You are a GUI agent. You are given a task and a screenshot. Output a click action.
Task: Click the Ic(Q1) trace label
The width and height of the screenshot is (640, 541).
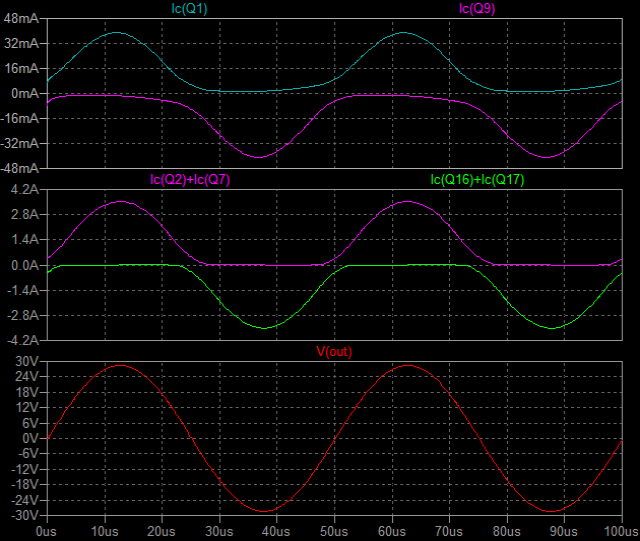[192, 9]
